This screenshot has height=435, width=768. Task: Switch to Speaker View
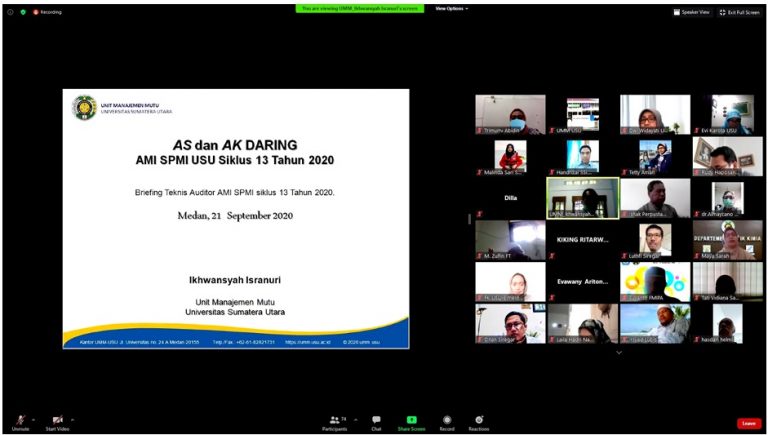[x=691, y=12]
